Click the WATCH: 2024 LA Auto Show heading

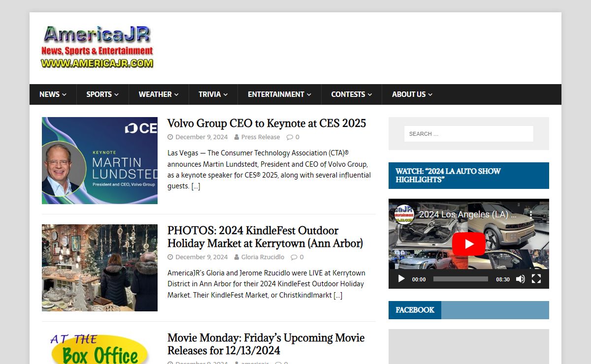(468, 176)
